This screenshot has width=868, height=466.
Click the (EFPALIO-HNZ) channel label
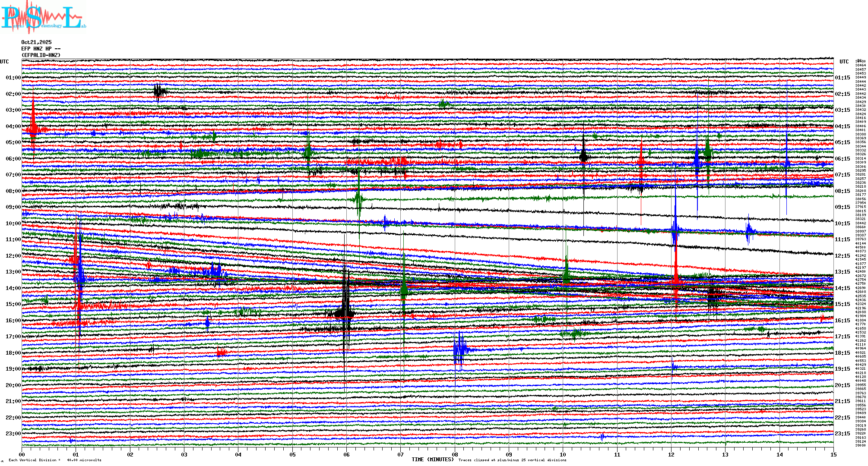point(41,55)
